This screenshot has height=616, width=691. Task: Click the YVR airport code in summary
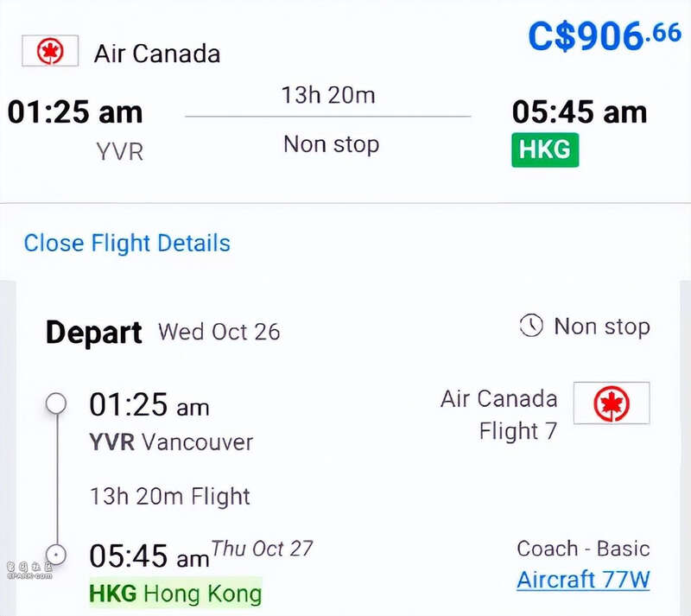(x=120, y=152)
